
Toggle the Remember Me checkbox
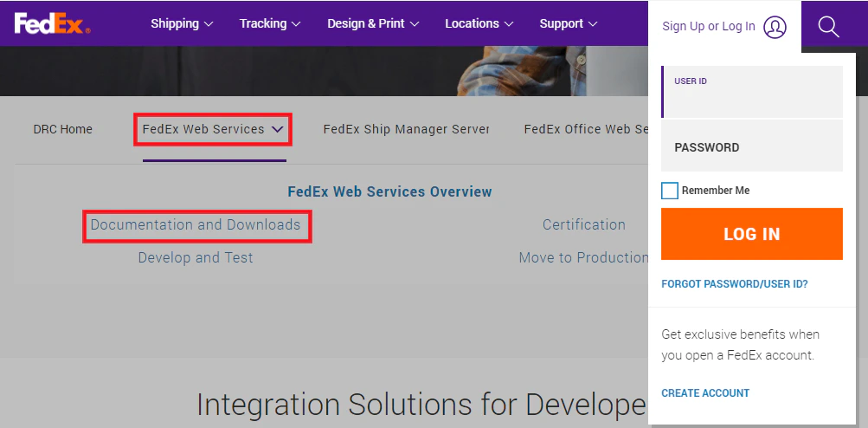tap(669, 191)
